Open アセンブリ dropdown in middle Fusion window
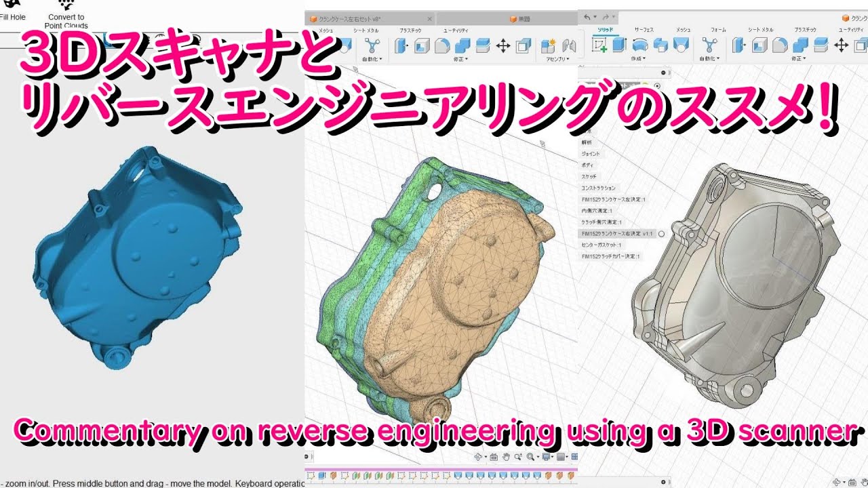 coord(558,60)
